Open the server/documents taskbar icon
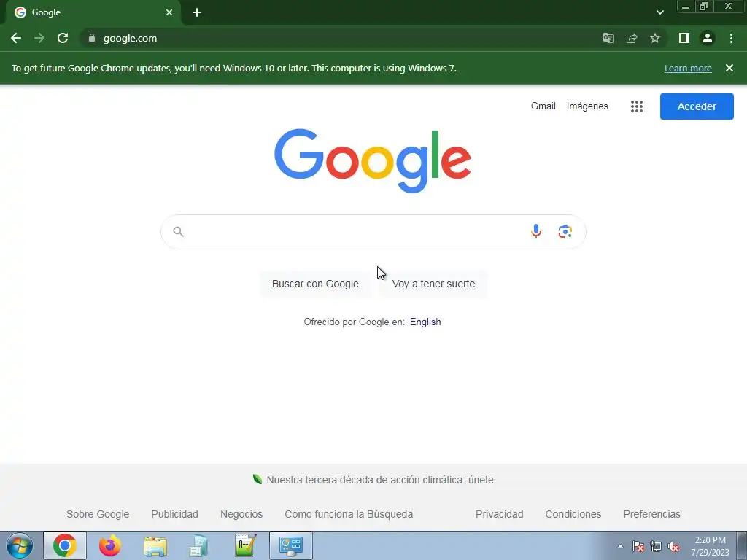 199,545
